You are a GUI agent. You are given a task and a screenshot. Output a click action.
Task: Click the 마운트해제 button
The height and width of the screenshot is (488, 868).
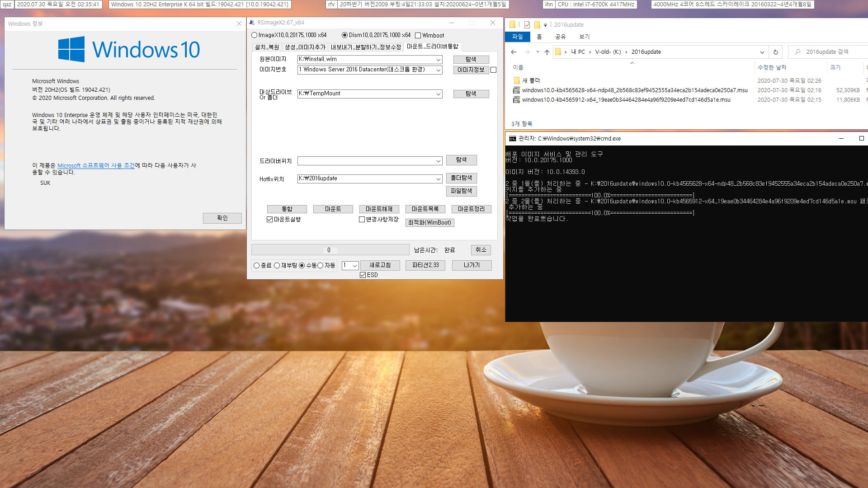pos(379,209)
